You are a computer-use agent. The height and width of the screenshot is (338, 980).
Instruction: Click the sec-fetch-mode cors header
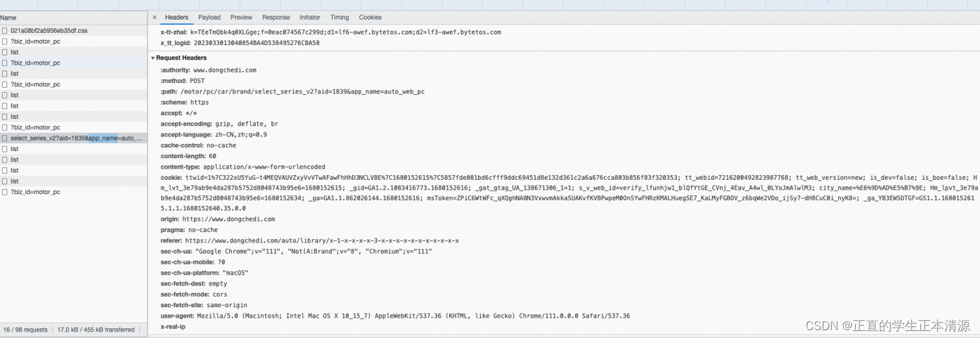[193, 294]
